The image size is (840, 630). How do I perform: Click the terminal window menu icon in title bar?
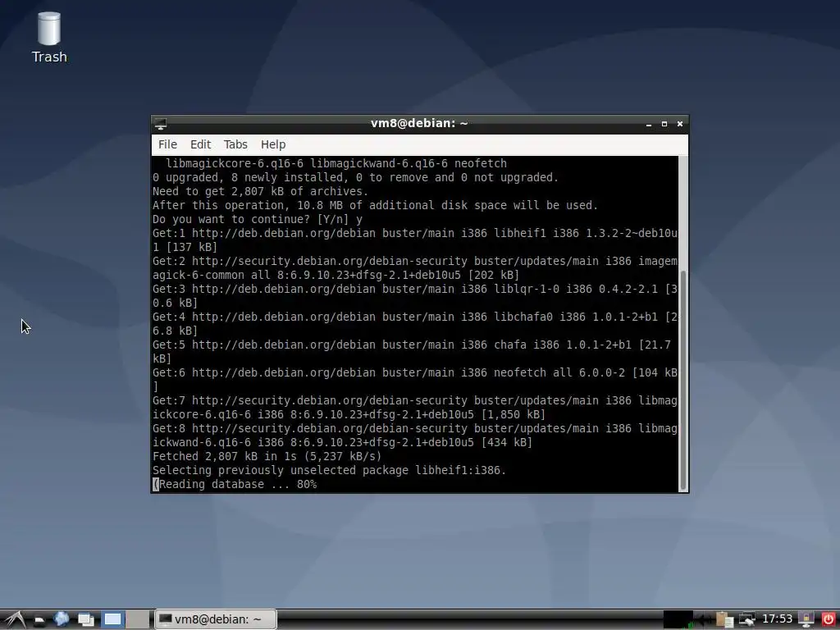pos(160,124)
